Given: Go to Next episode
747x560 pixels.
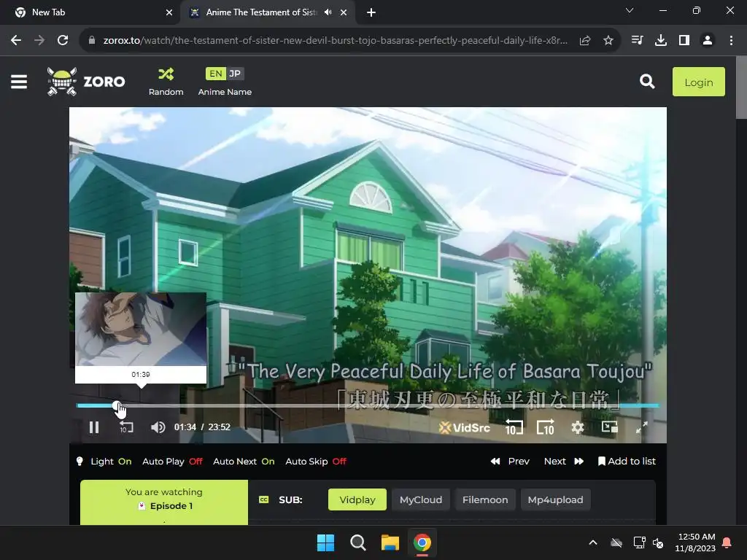Looking at the screenshot, I should pos(564,462).
